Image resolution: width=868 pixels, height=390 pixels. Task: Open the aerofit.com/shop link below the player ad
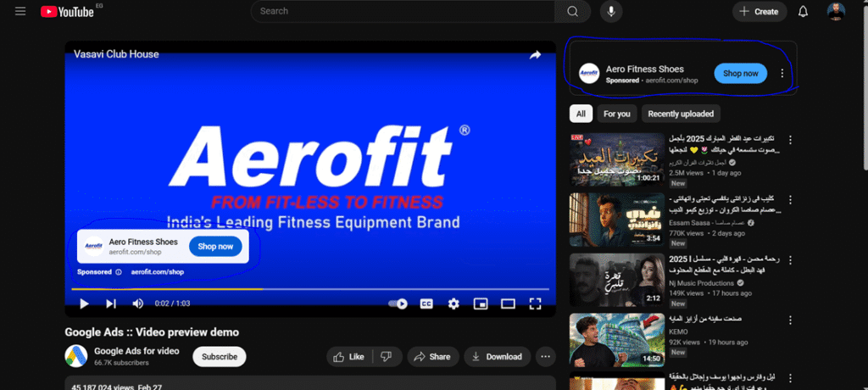(x=157, y=272)
